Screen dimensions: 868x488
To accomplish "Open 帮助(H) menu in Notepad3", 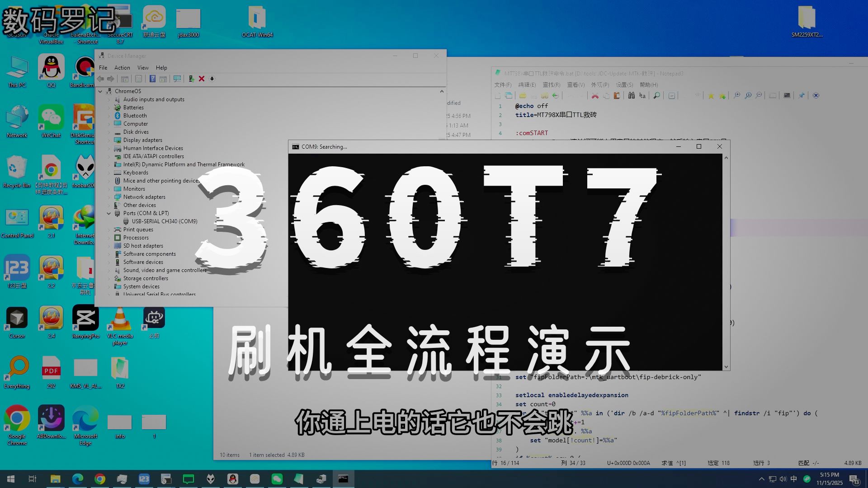I will coord(649,85).
